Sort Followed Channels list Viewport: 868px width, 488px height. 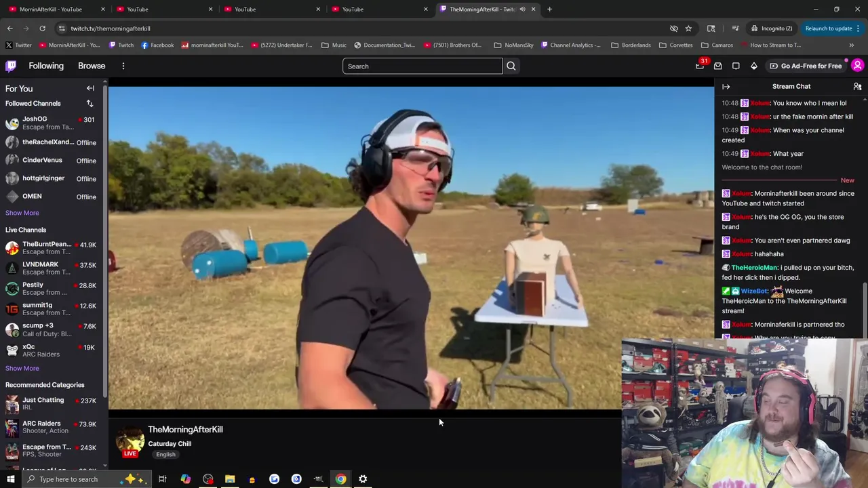[90, 103]
